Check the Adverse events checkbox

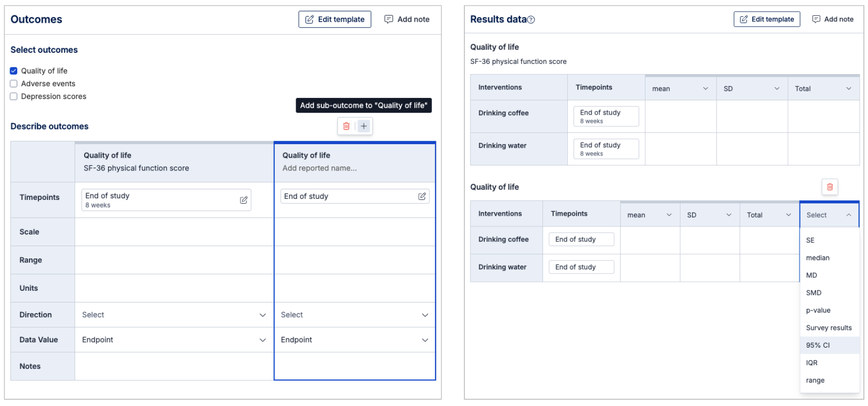tap(14, 84)
